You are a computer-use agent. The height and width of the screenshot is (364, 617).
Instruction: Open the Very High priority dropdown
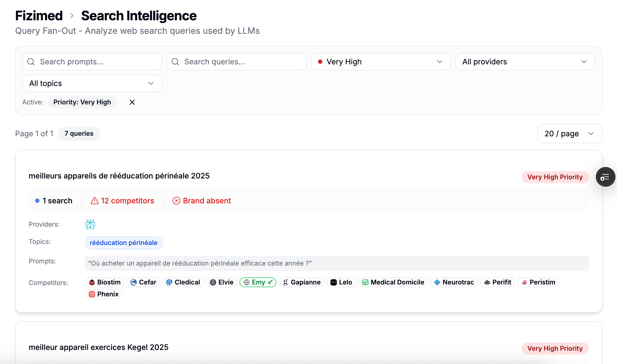point(380,62)
